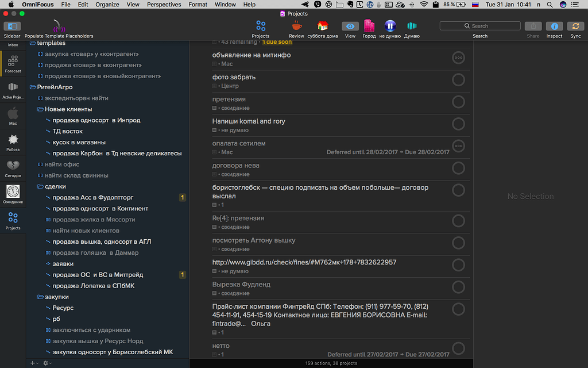588x368 pixels.
Task: Open the Forecast perspective in the sidebar
Action: (12, 63)
